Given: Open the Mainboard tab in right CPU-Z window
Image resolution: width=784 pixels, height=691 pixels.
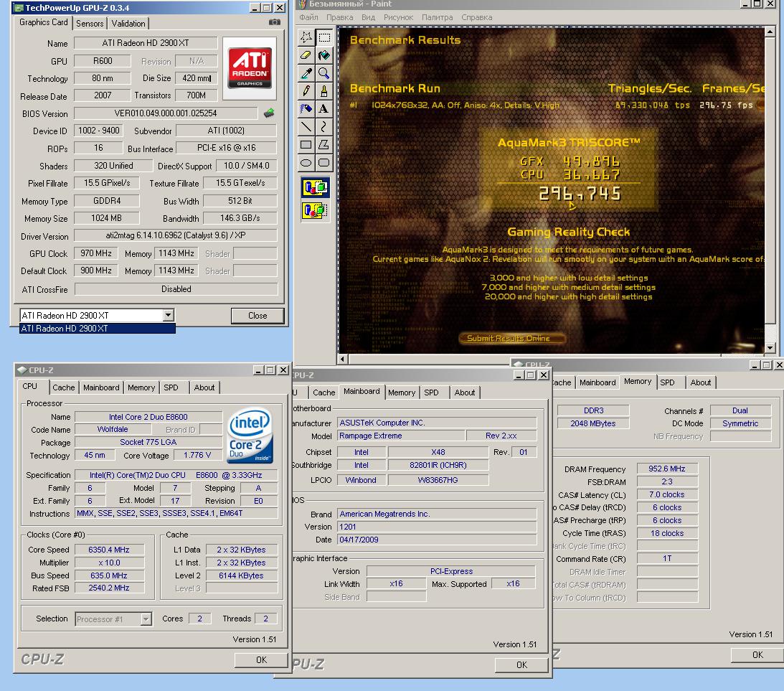Looking at the screenshot, I should tap(598, 382).
